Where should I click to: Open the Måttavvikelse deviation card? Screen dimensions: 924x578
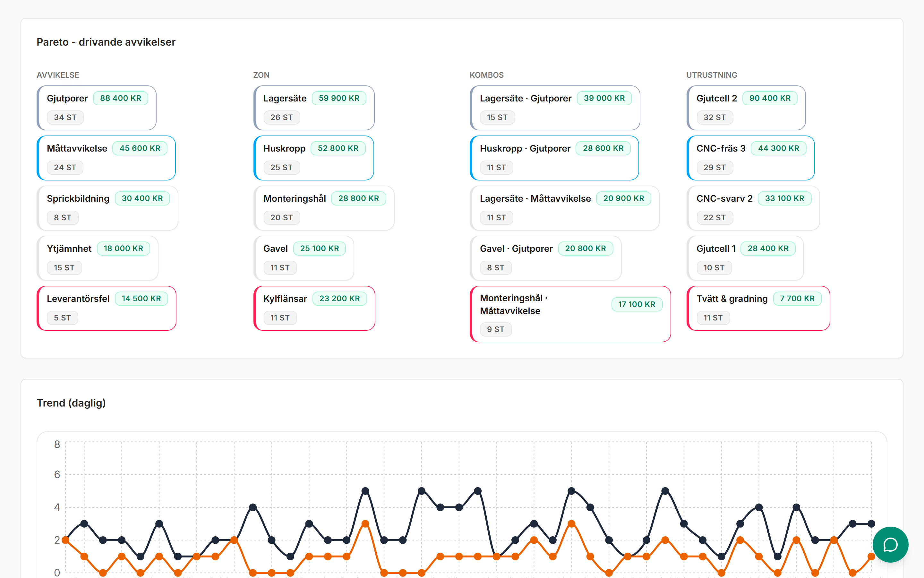[106, 158]
